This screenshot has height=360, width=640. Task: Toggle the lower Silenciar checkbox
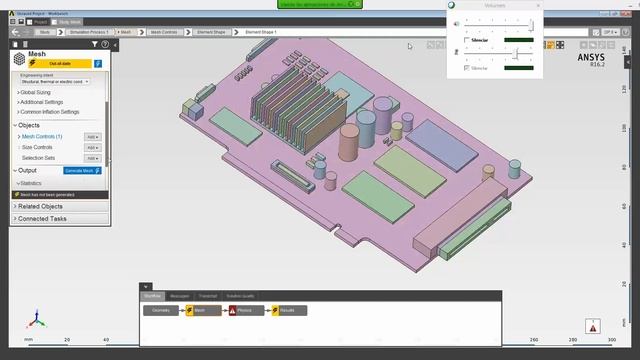[x=467, y=68]
